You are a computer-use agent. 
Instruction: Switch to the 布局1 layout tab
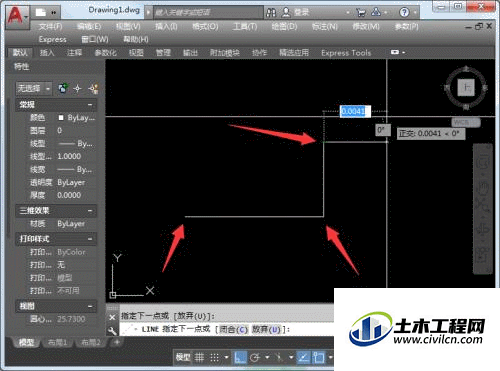pyautogui.click(x=57, y=342)
